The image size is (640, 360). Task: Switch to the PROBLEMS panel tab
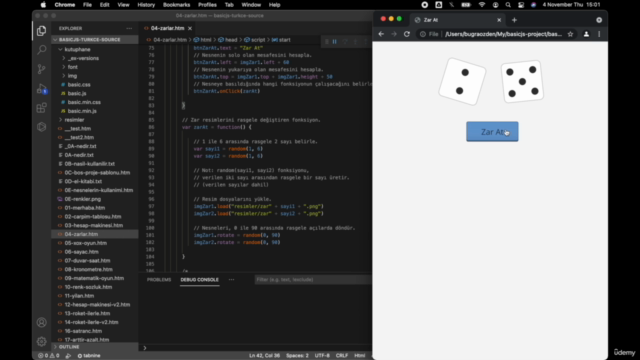pos(159,280)
